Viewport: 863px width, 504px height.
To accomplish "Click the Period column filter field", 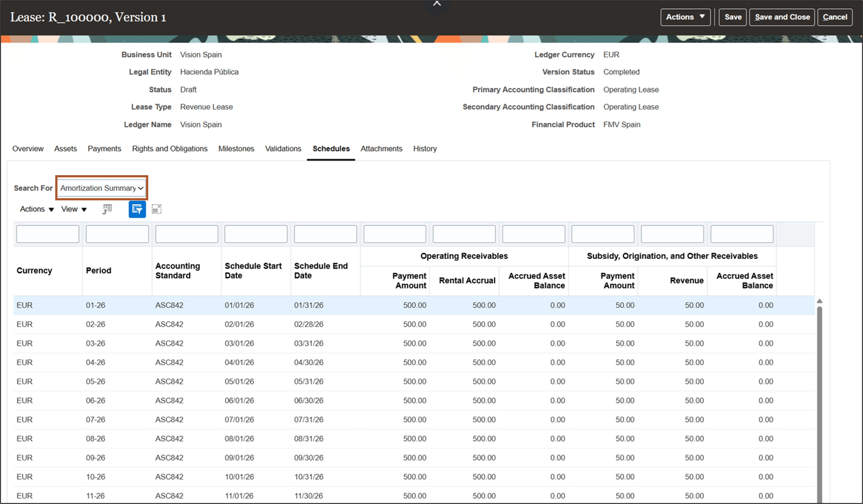I will (117, 234).
